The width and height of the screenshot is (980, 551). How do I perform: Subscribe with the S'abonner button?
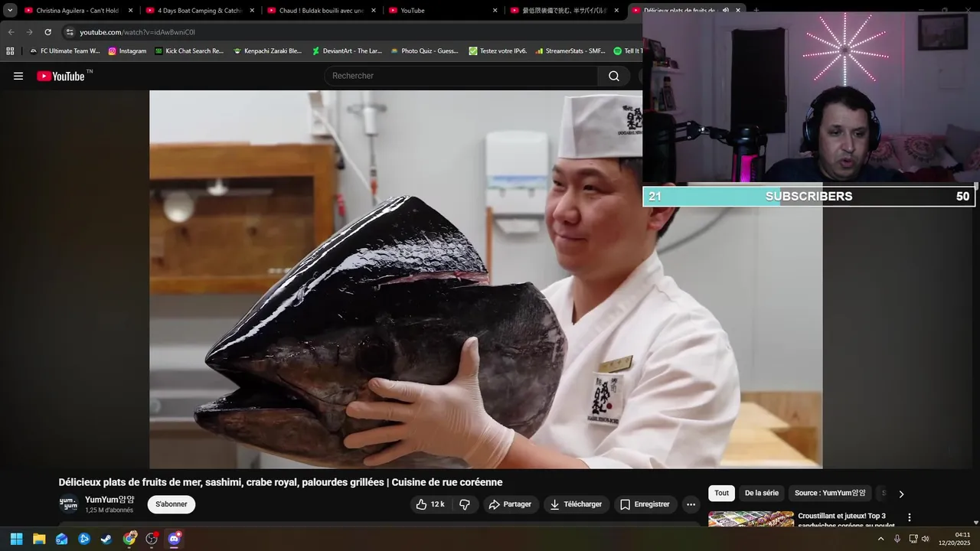pyautogui.click(x=171, y=504)
